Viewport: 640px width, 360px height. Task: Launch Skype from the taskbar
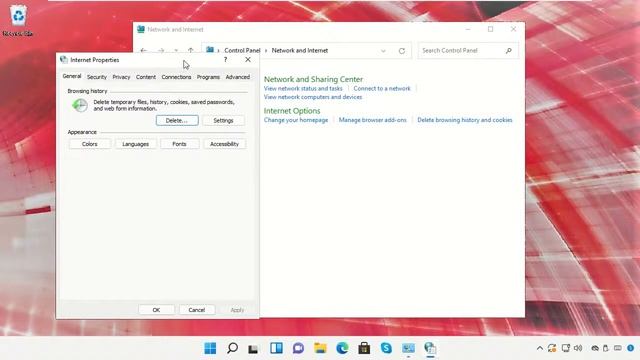(x=386, y=348)
